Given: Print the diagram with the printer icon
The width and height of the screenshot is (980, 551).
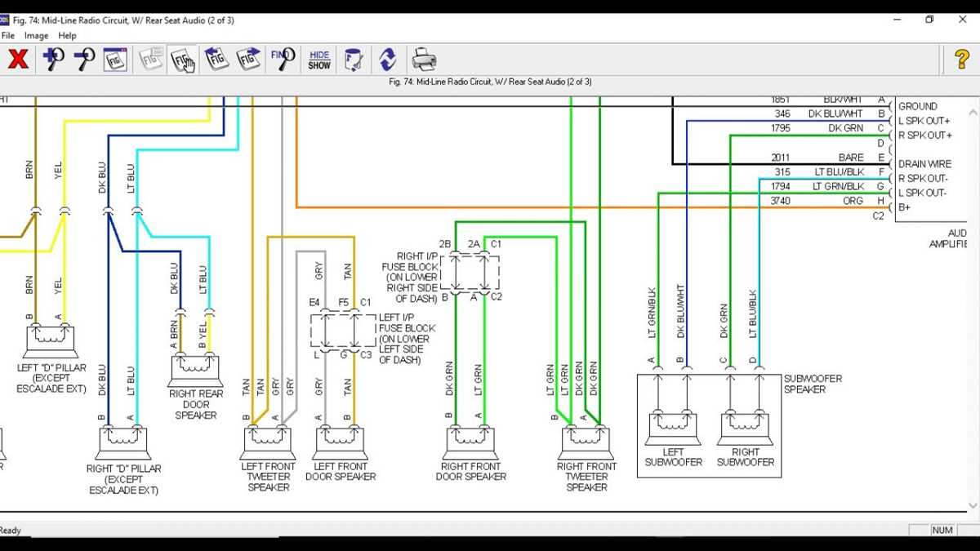Looking at the screenshot, I should 423,59.
